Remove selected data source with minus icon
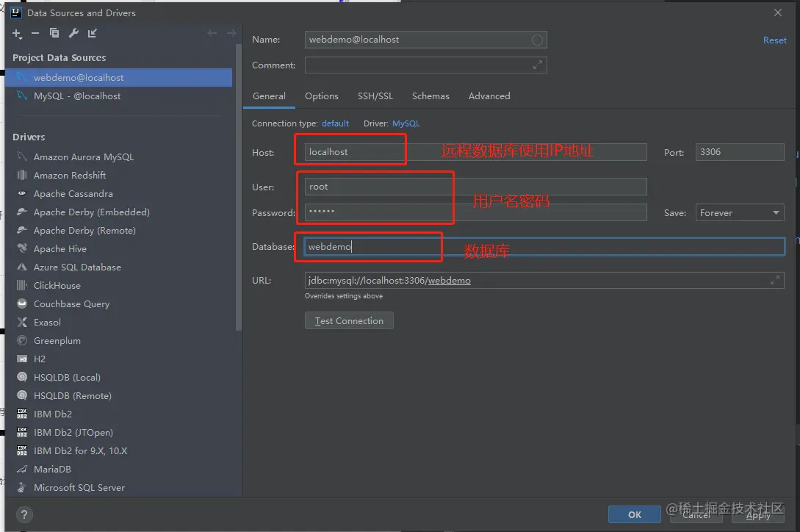 (35, 34)
